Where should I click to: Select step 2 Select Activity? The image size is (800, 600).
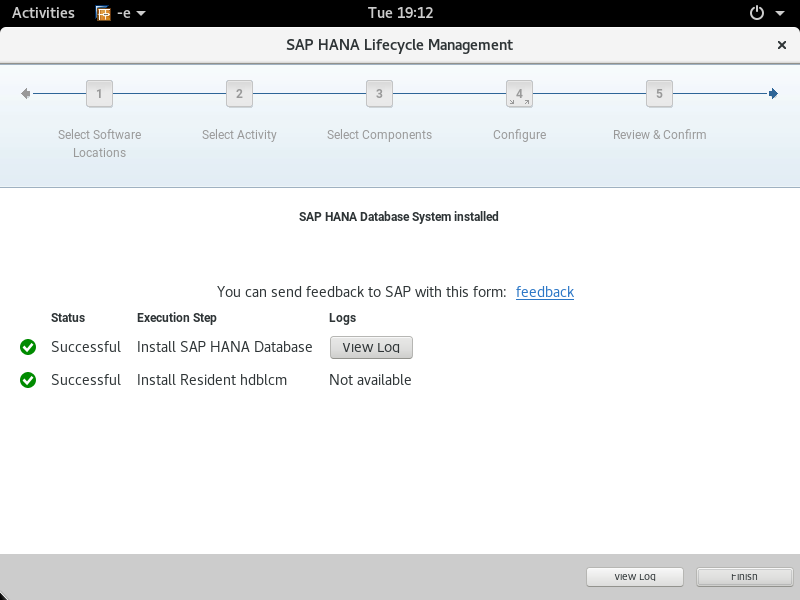tap(239, 93)
